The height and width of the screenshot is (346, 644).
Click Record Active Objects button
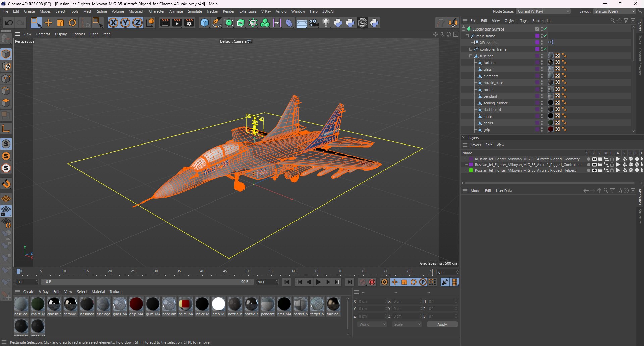click(x=363, y=282)
